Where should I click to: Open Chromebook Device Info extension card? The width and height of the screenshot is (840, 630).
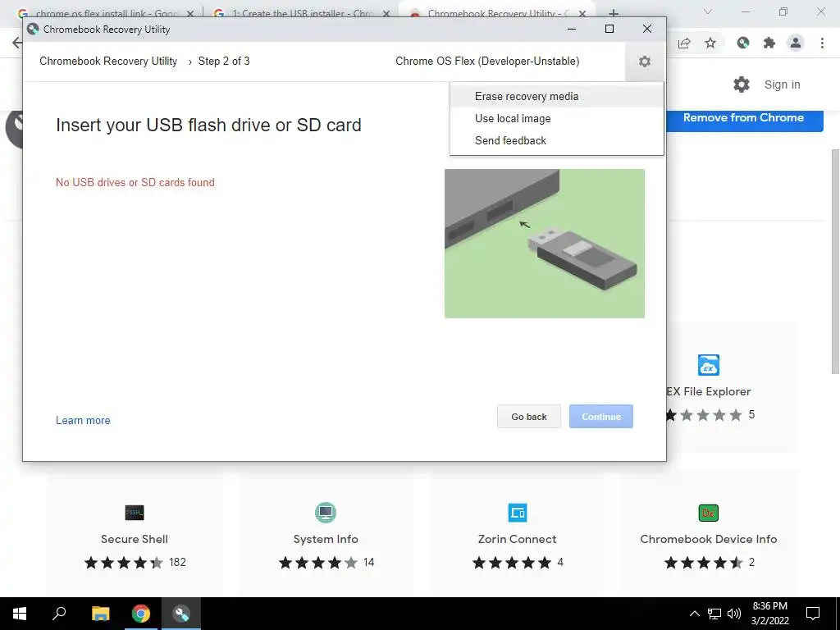tap(708, 532)
